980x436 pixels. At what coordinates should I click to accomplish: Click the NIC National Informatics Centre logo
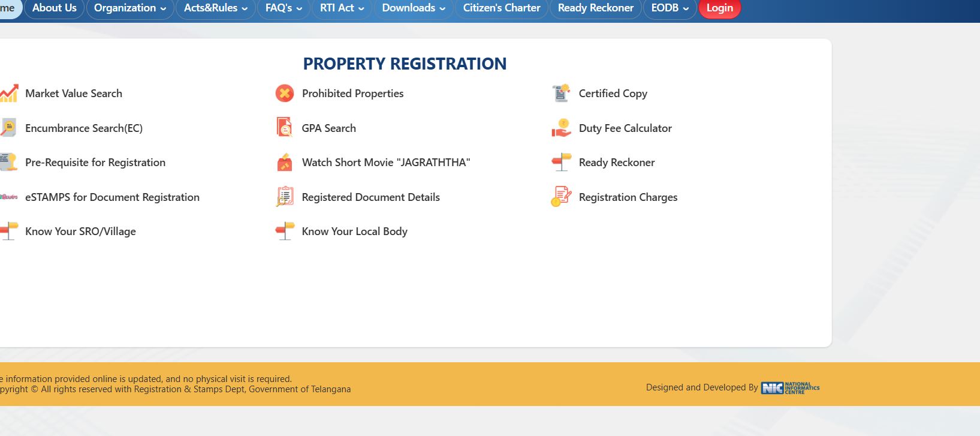point(790,388)
